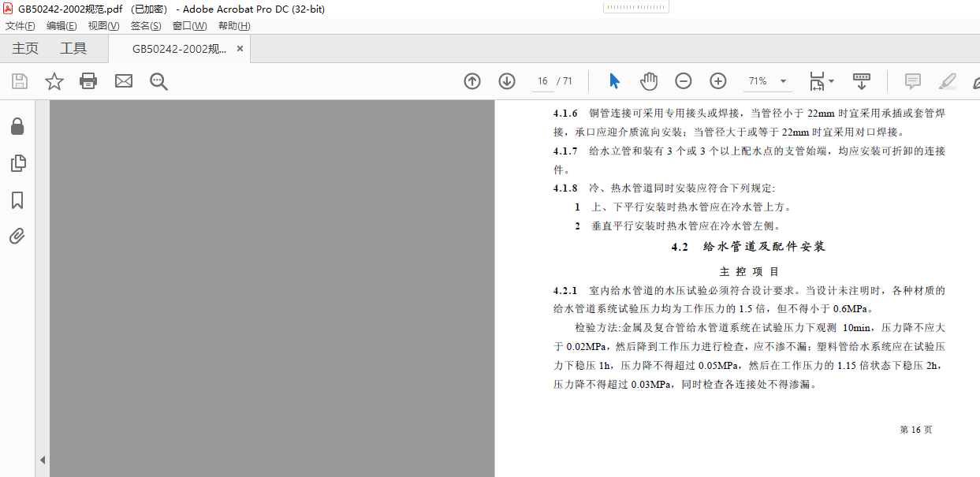Activate the hand pan tool
This screenshot has height=477, width=980.
coord(649,81)
